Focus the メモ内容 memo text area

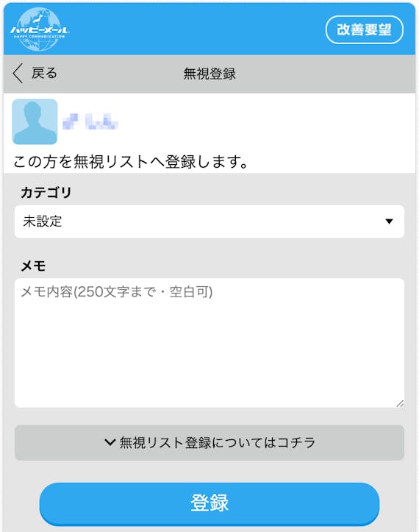(x=209, y=343)
